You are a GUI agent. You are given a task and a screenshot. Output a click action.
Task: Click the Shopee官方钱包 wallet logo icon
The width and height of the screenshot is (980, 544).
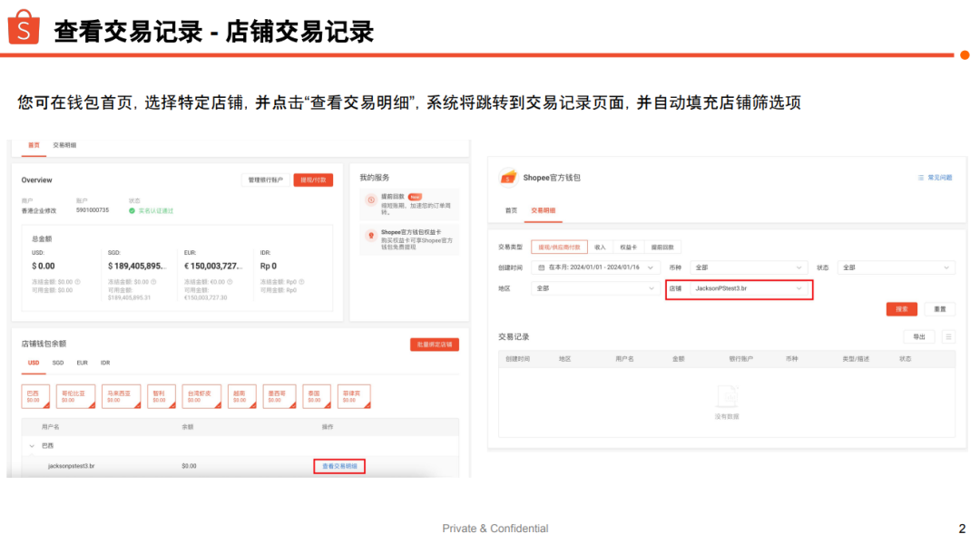(509, 178)
